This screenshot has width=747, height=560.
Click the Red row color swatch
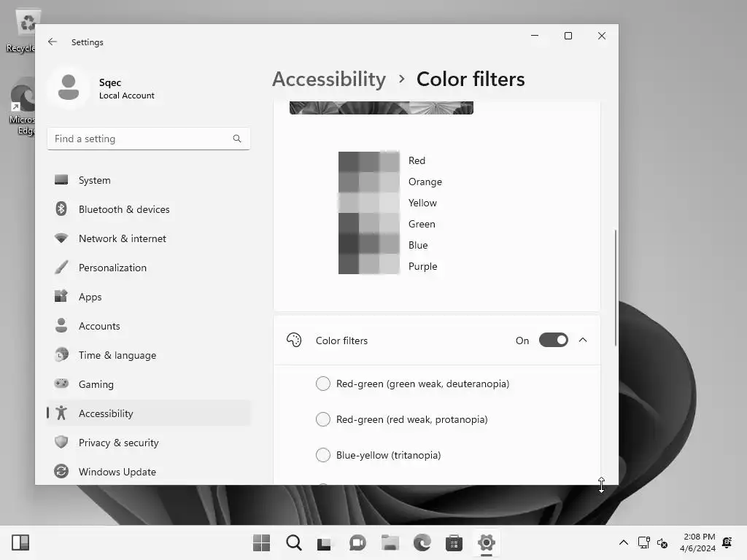[x=368, y=162]
